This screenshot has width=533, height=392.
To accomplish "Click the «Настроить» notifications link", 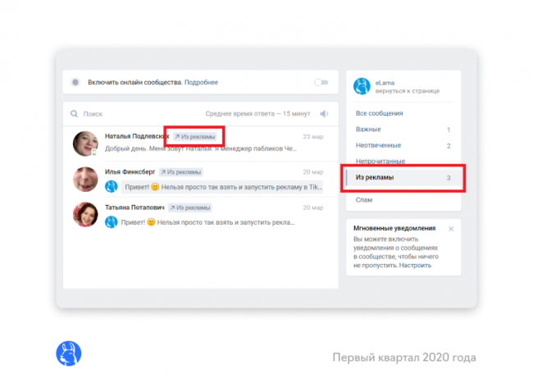I will 416,266.
